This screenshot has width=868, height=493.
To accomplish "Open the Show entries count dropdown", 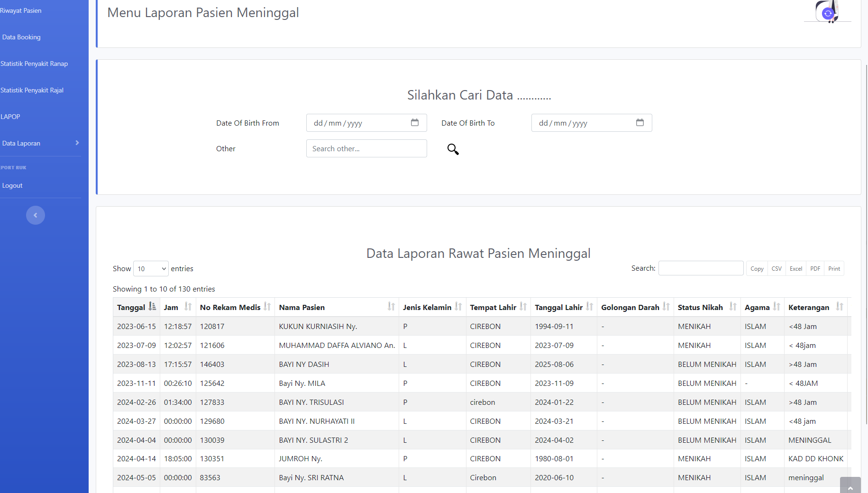I will pyautogui.click(x=151, y=269).
